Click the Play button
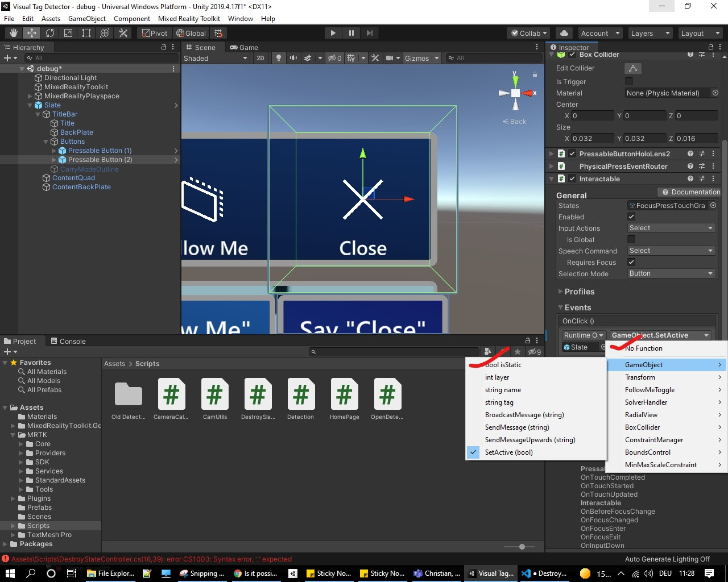This screenshot has height=582, width=728. point(333,33)
